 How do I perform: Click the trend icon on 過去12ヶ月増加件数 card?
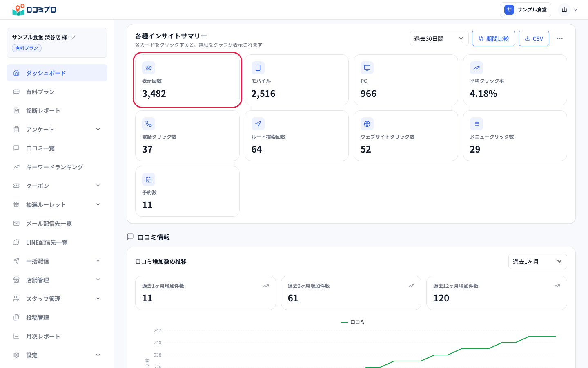(557, 286)
